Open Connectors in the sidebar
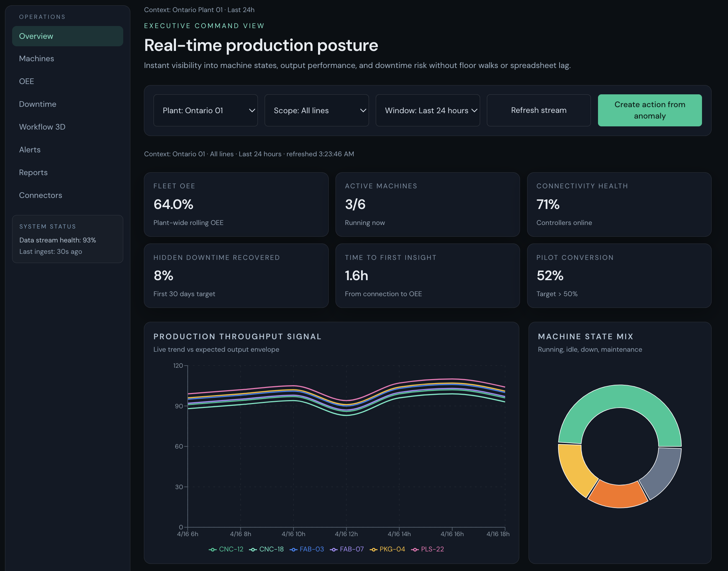 [x=41, y=195]
